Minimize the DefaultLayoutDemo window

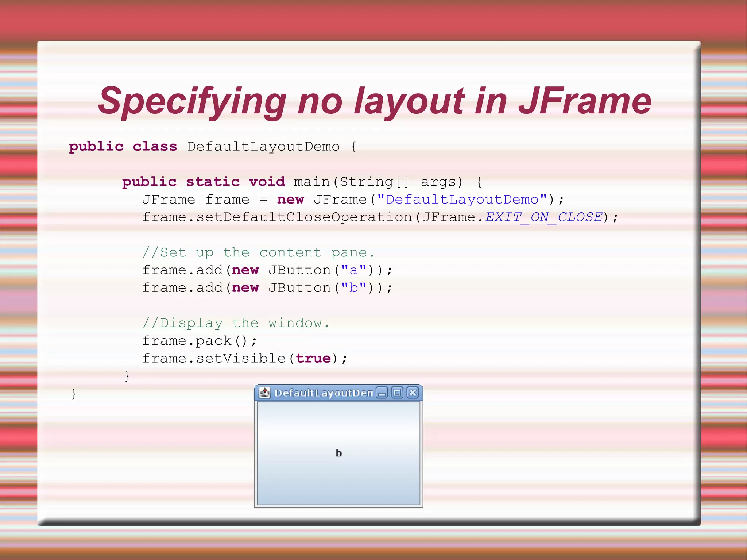382,393
